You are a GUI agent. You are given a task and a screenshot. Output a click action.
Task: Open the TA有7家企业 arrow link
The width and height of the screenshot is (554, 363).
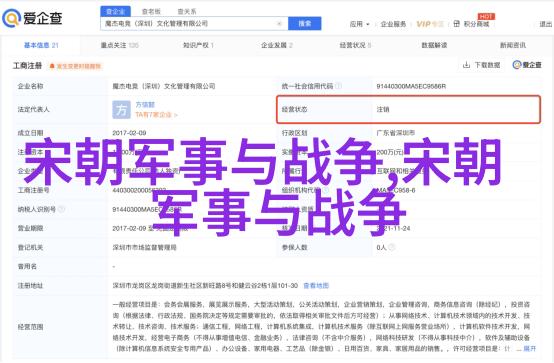coord(156,115)
